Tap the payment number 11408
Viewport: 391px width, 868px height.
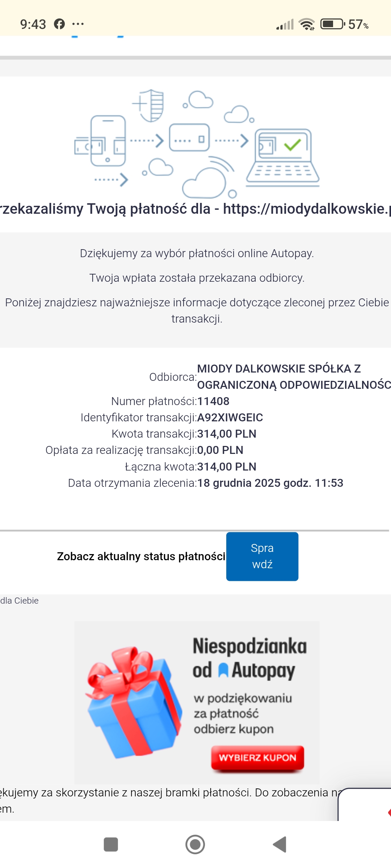pyautogui.click(x=213, y=401)
